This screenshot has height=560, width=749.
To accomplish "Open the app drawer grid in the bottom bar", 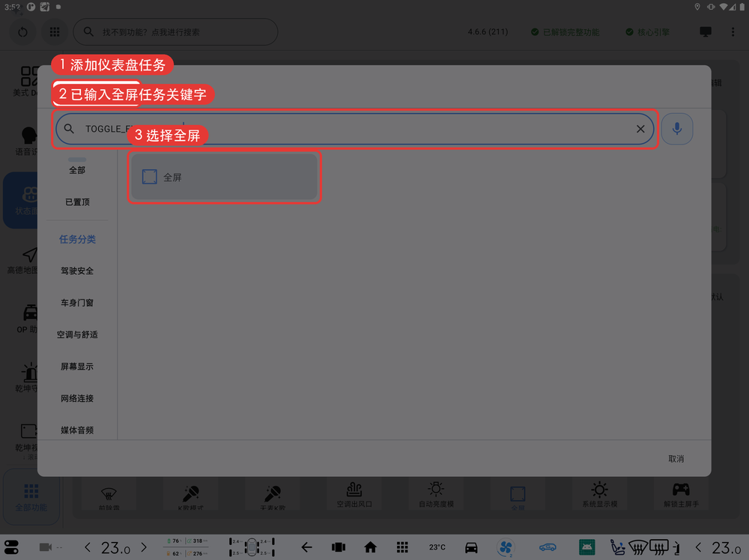I will coord(402,547).
